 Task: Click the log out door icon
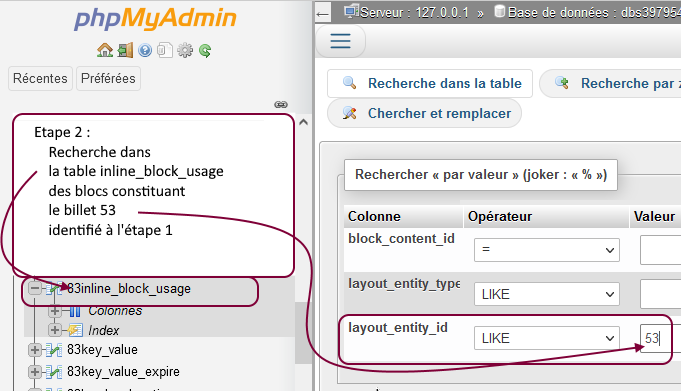click(x=125, y=50)
